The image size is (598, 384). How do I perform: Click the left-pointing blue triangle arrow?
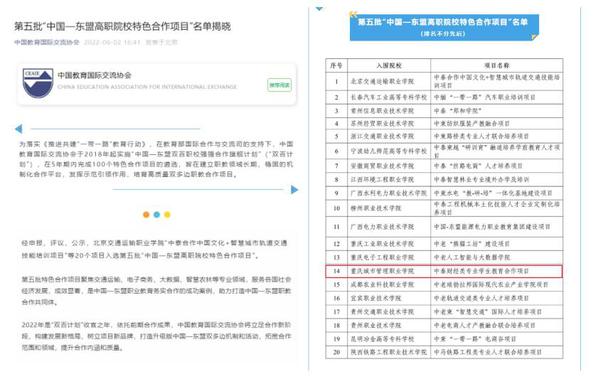19,129
